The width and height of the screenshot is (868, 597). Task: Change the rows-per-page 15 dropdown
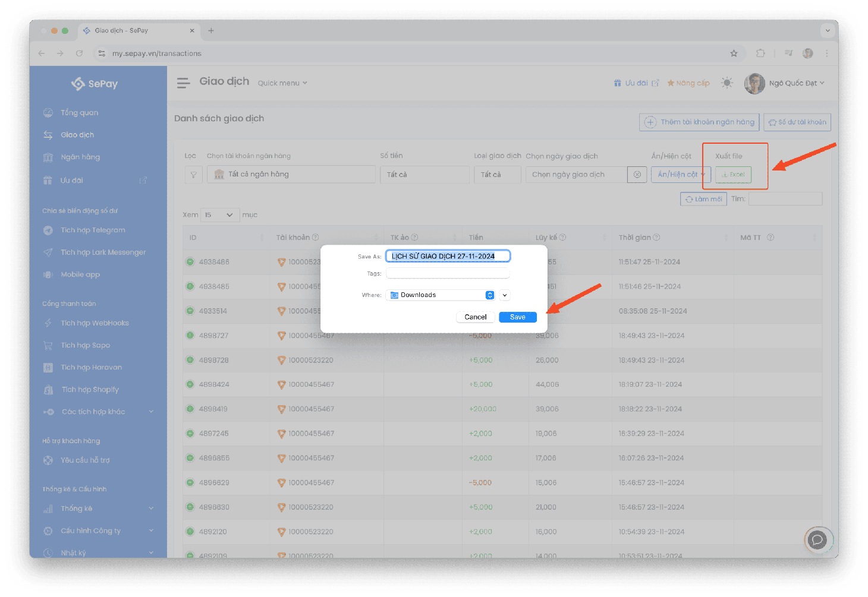point(219,215)
